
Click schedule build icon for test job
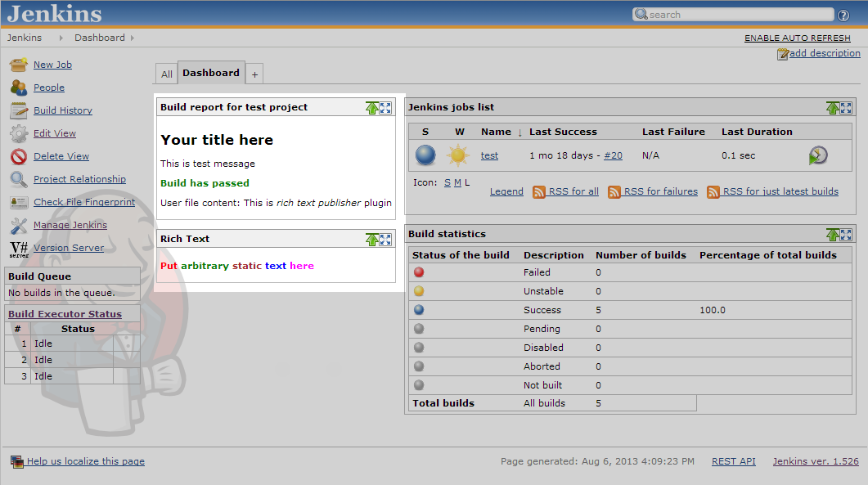pos(817,155)
